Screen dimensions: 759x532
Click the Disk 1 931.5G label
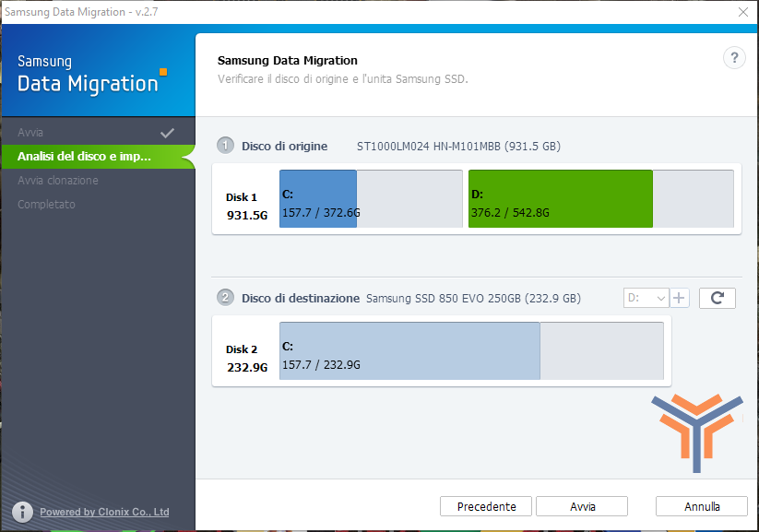tap(246, 207)
